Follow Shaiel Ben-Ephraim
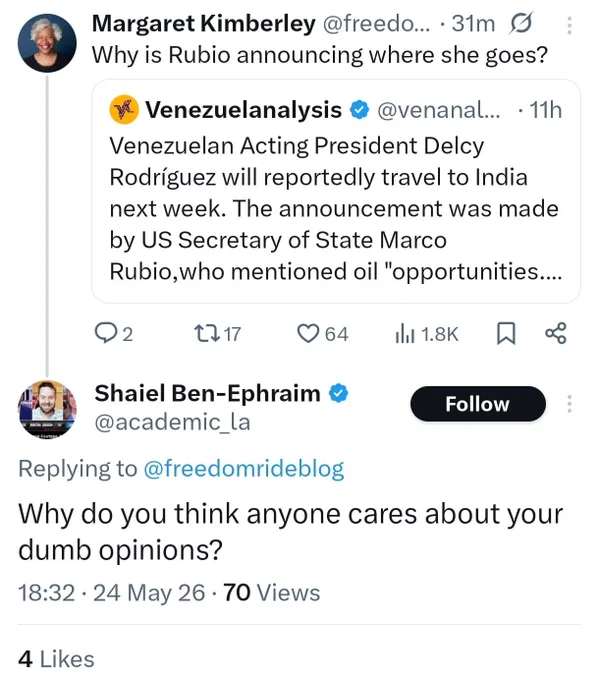Screen dimensions: 599x680 478,404
